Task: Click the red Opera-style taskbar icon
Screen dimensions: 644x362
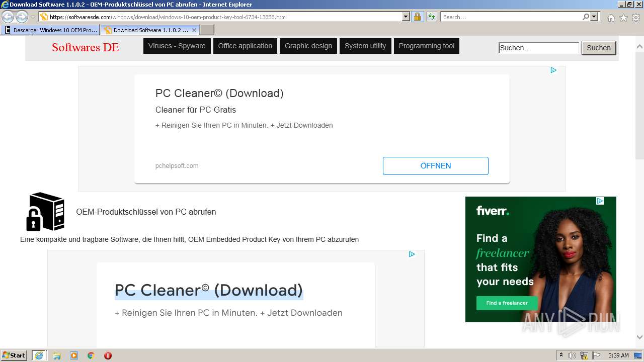Action: point(108,355)
